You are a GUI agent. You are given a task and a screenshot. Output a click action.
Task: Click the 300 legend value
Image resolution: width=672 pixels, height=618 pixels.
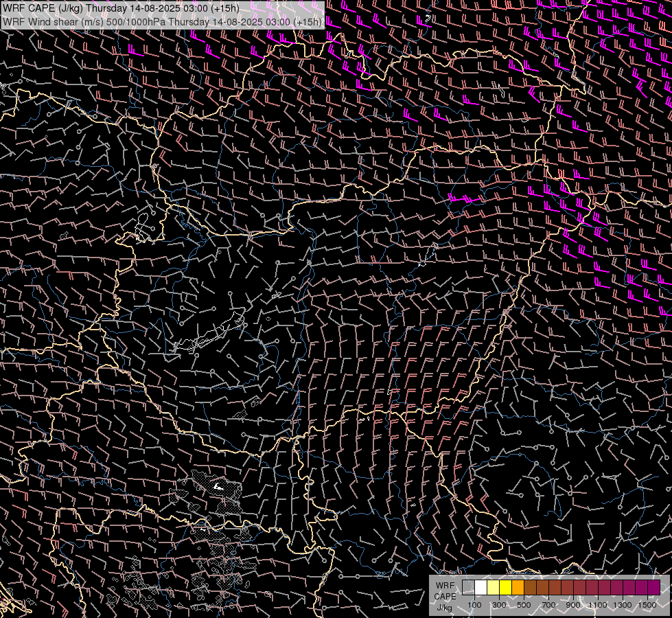point(499,605)
